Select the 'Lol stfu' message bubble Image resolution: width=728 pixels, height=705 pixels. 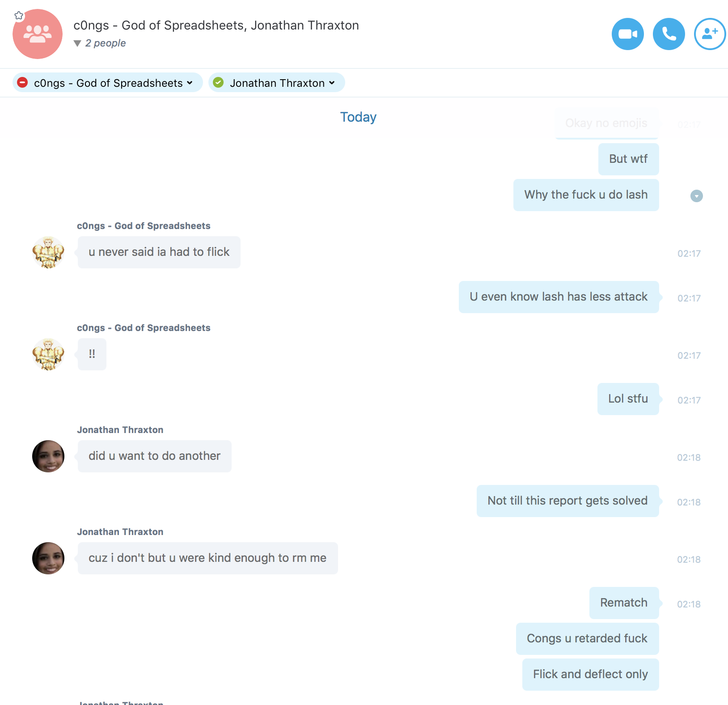click(628, 399)
